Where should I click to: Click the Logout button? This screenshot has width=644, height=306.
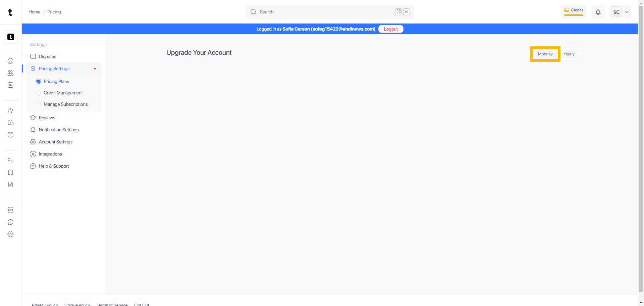pos(390,29)
